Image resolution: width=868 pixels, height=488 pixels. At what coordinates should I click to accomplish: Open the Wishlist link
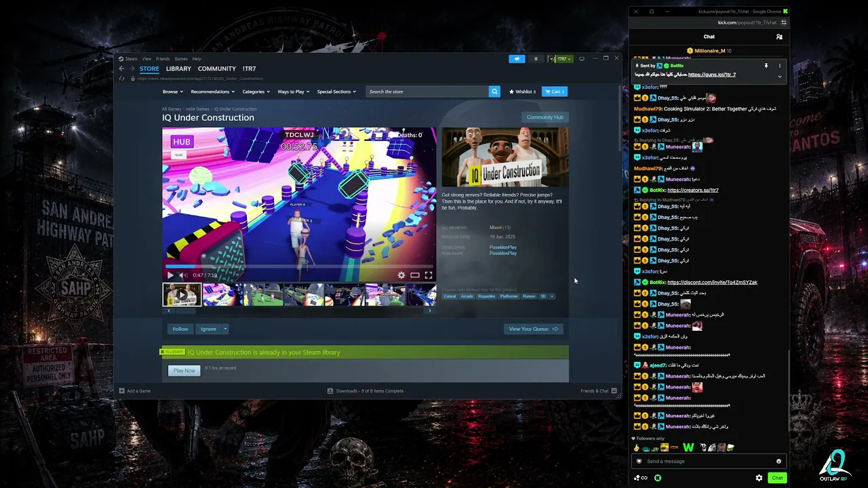coord(522,91)
